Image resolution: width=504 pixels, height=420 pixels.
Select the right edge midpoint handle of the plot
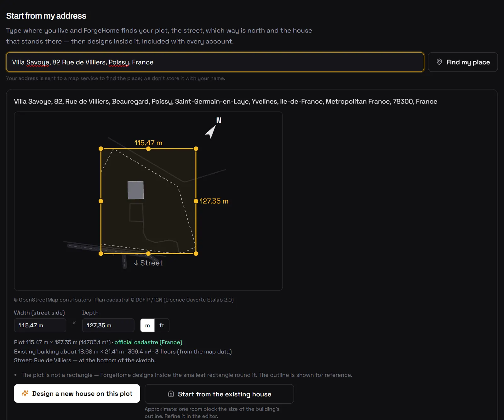tap(196, 201)
